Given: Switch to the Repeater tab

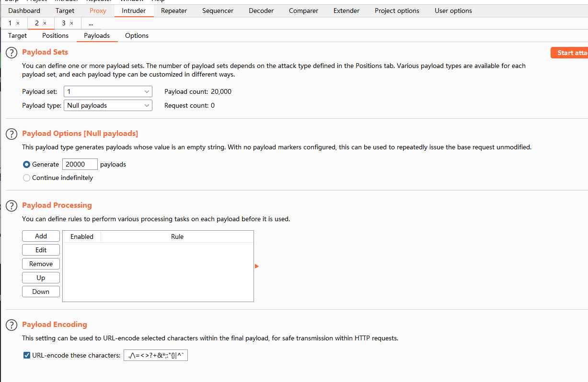Looking at the screenshot, I should point(174,11).
